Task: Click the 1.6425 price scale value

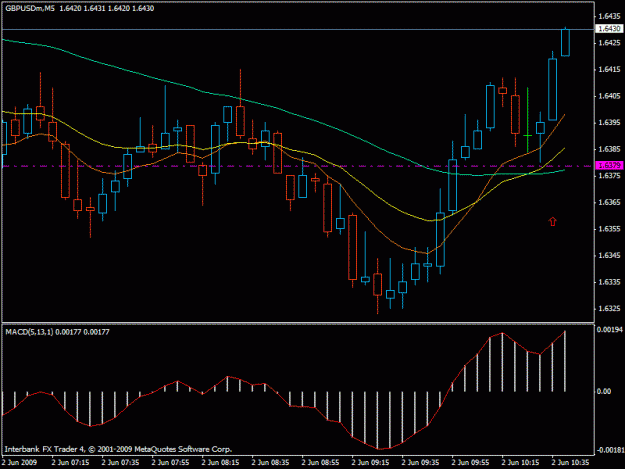Action: click(609, 43)
